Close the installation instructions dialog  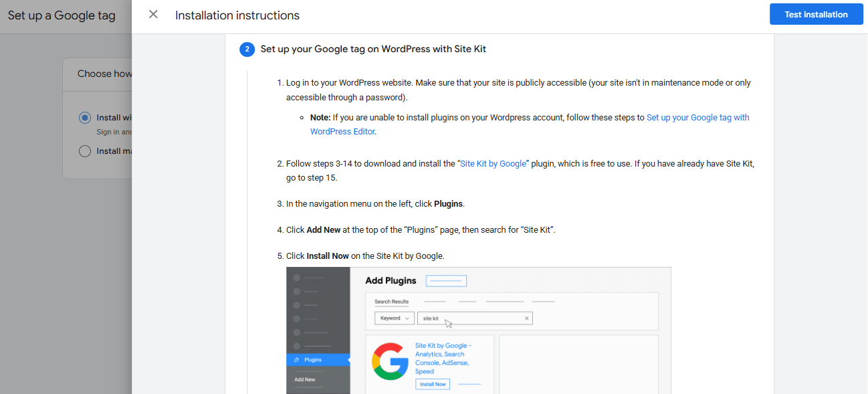point(153,14)
